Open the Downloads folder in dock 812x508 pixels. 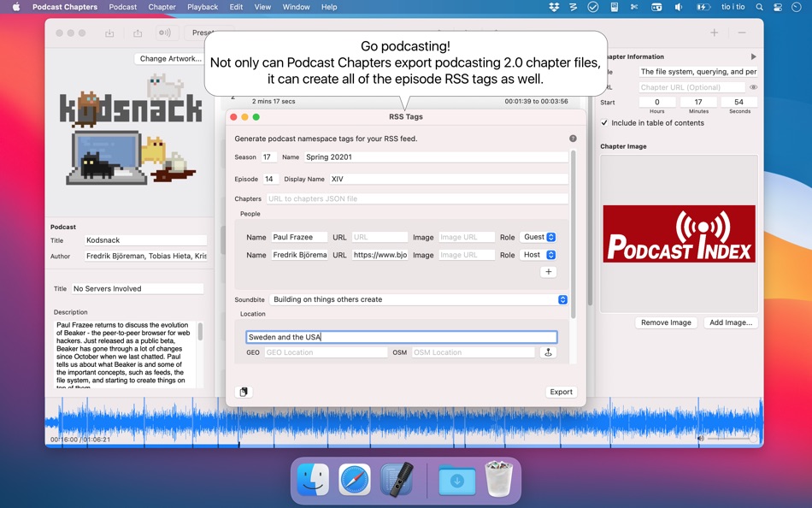coord(456,481)
